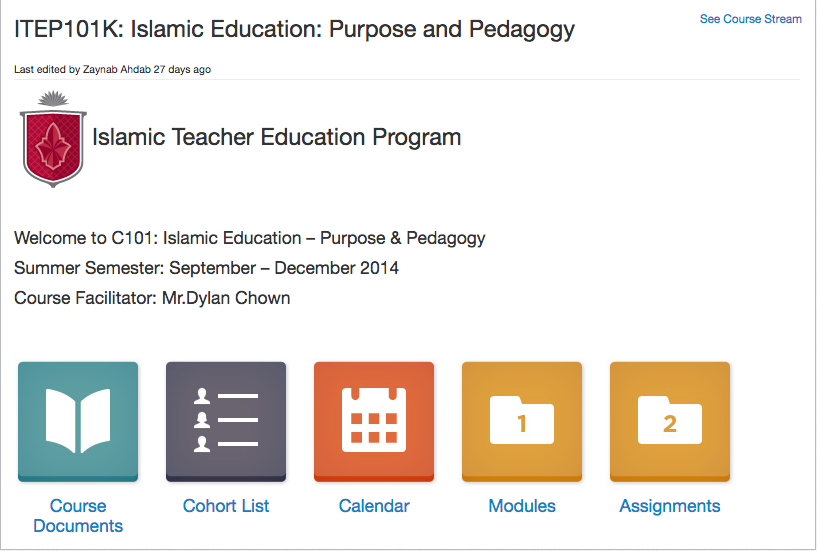Open the Cohort List text link
Screen dimensions: 817x551
[x=226, y=506]
